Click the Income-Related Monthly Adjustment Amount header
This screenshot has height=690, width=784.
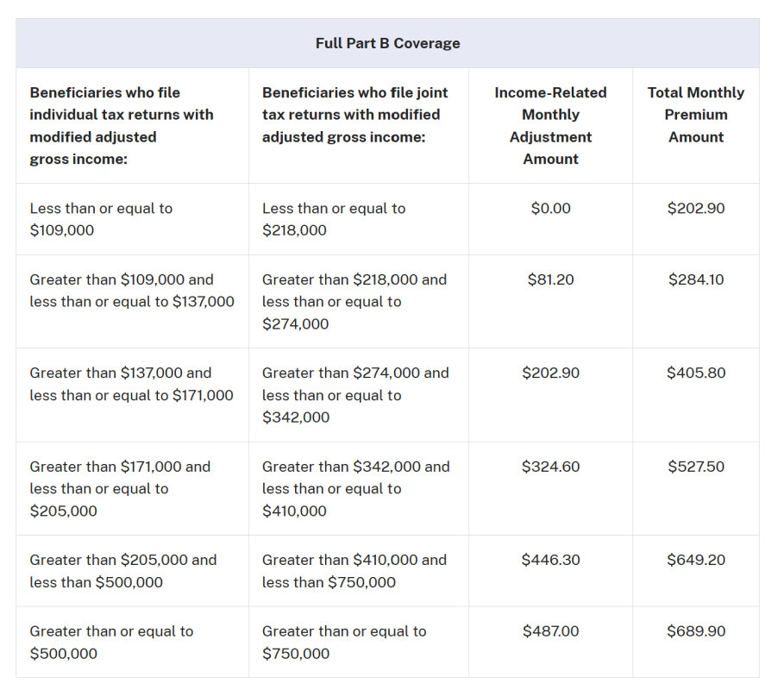click(x=550, y=126)
